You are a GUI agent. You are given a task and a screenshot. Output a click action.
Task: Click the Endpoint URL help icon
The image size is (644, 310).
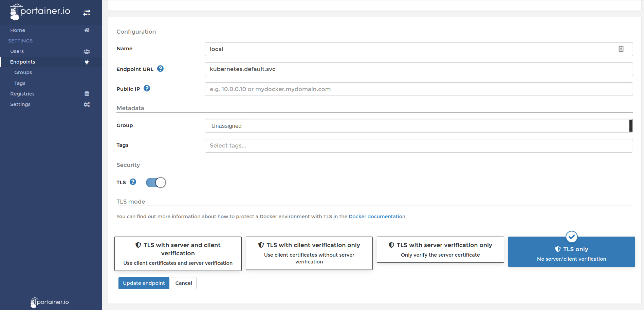161,69
